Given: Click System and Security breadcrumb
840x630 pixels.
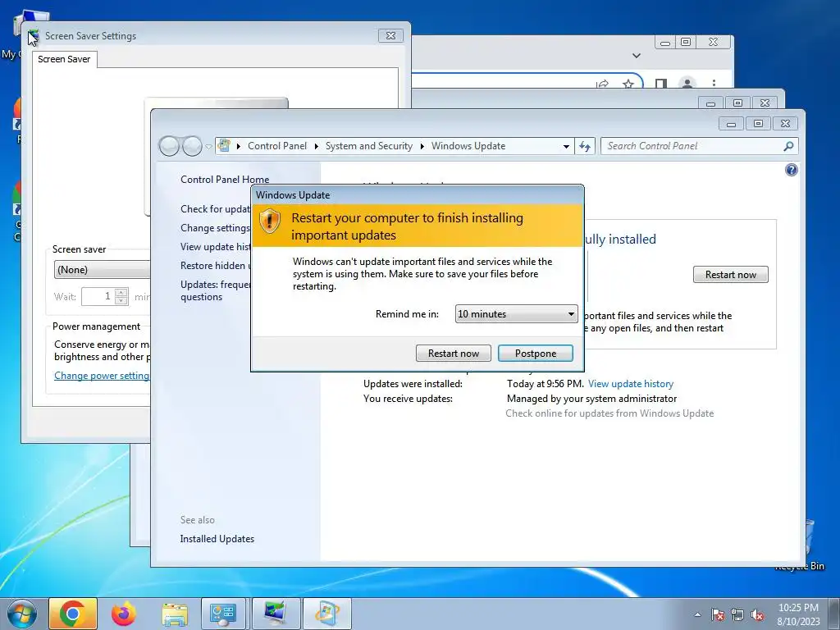Looking at the screenshot, I should tap(368, 146).
